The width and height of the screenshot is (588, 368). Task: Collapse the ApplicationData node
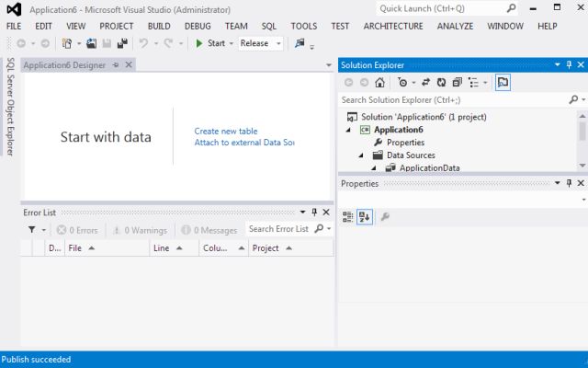374,168
